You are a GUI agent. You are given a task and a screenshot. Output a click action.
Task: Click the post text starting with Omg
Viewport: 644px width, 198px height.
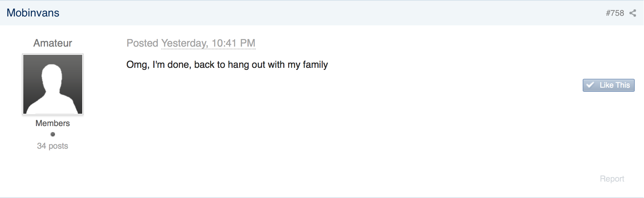pos(227,65)
